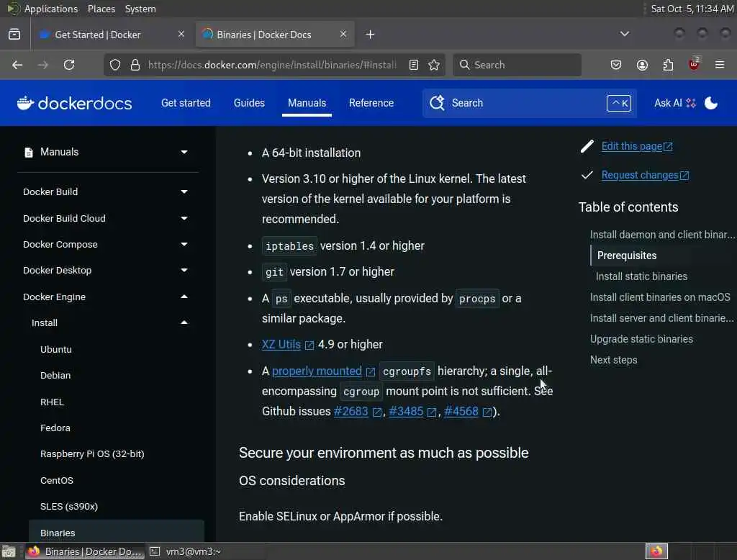The image size is (737, 560).
Task: Click the site padlock security icon
Action: (x=135, y=65)
